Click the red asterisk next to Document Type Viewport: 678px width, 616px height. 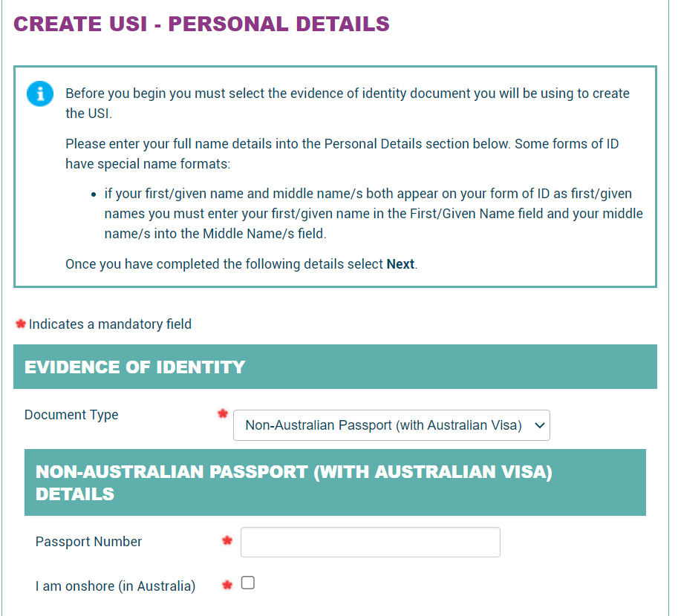222,415
